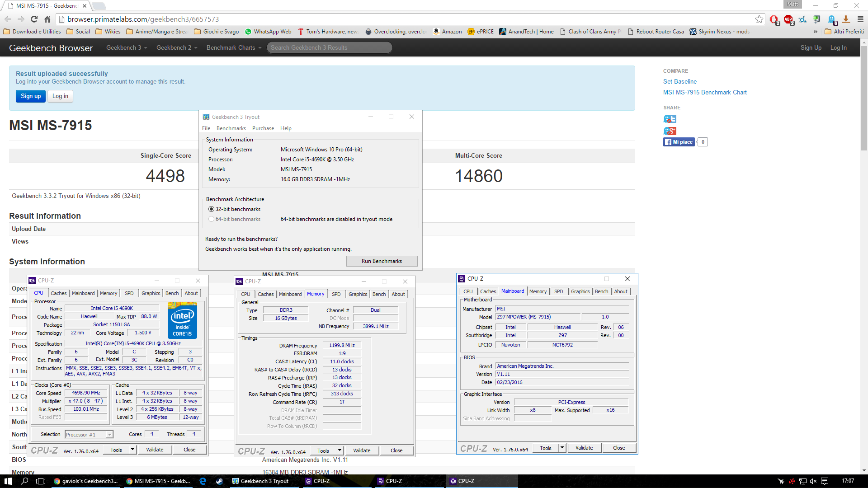This screenshot has width=868, height=488.
Task: Click the orange download extension icon
Action: 846,19
